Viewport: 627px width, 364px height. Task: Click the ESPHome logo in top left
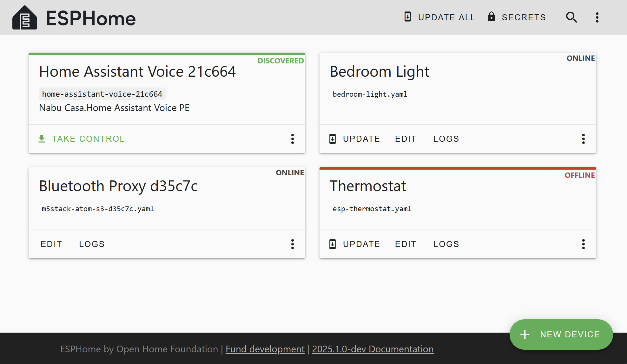point(24,18)
